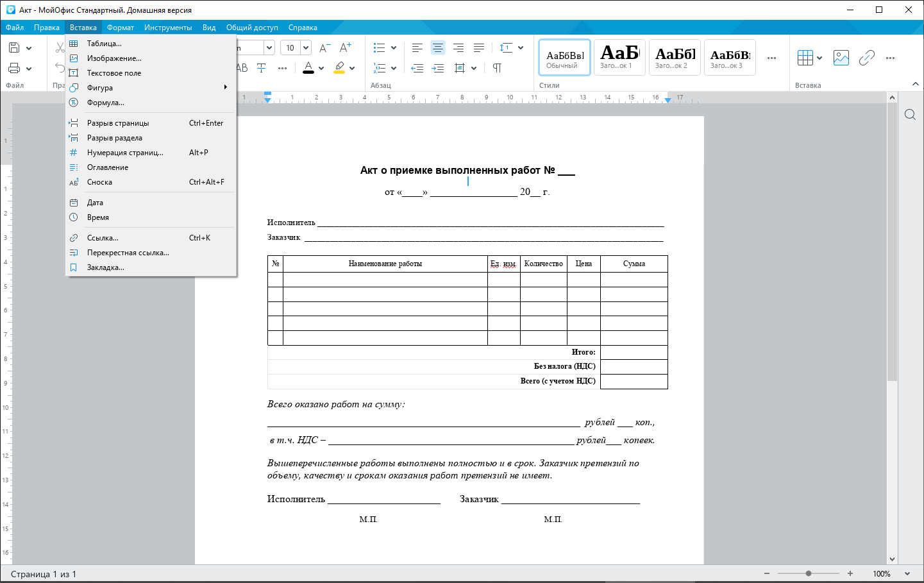Click the paragraph borders icon
The height and width of the screenshot is (583, 924).
459,68
